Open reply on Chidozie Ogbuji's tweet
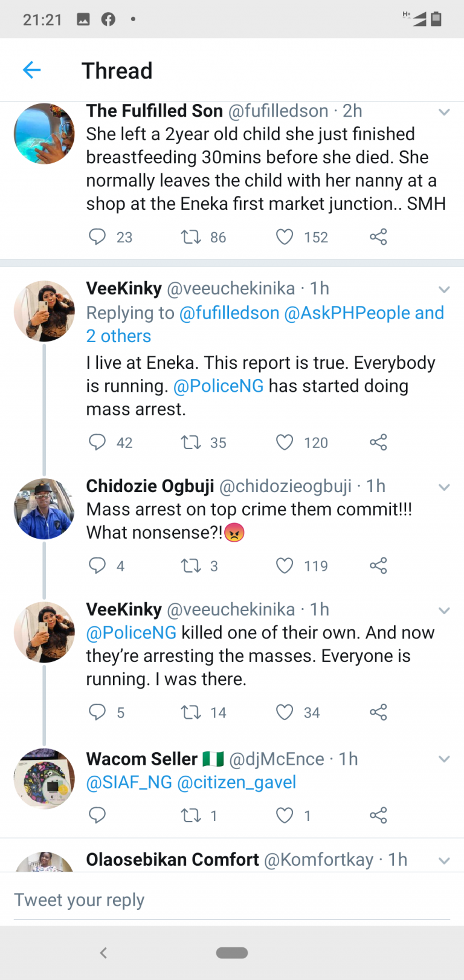464x980 pixels. (x=97, y=566)
